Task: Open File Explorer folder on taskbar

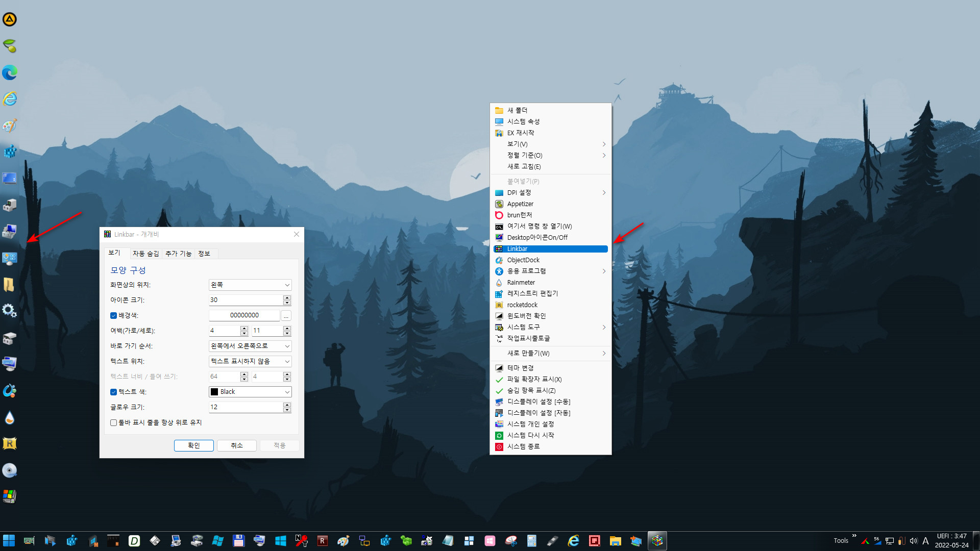Action: [x=616, y=541]
